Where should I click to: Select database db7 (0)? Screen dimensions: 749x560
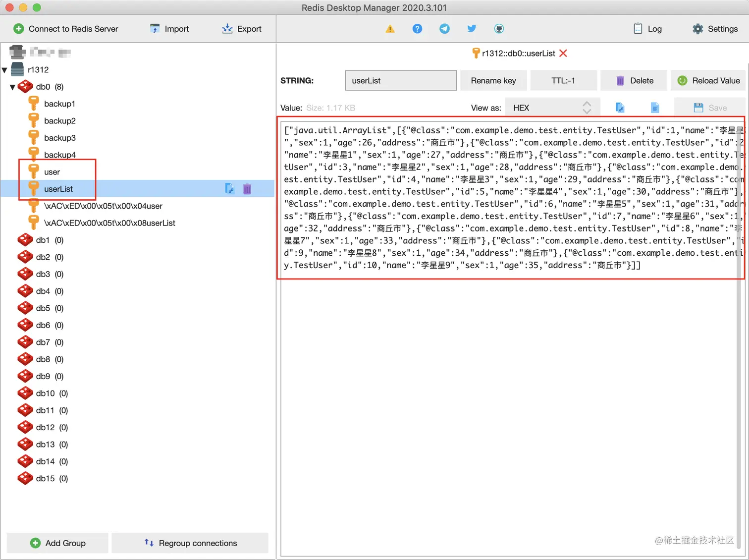pyautogui.click(x=41, y=342)
